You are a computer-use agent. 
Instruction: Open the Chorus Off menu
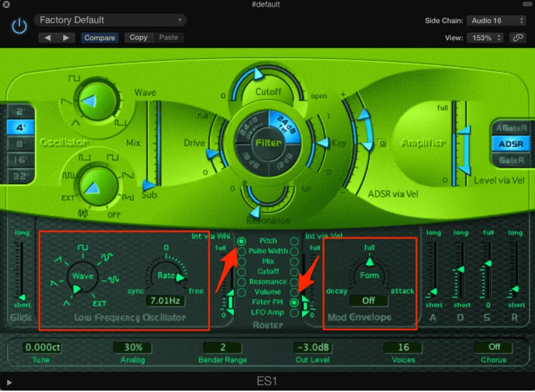tap(493, 348)
